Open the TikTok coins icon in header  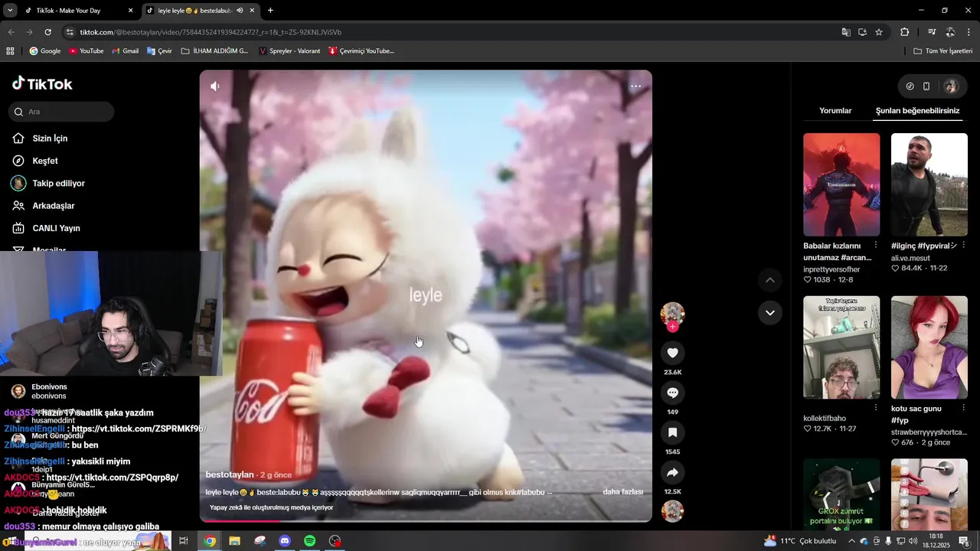pos(910,86)
